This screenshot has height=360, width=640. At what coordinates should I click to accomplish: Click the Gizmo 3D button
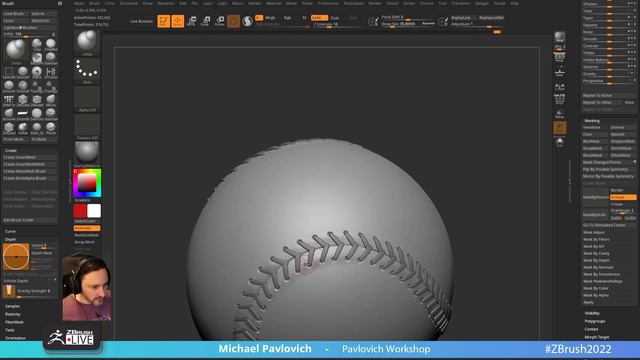point(233,21)
